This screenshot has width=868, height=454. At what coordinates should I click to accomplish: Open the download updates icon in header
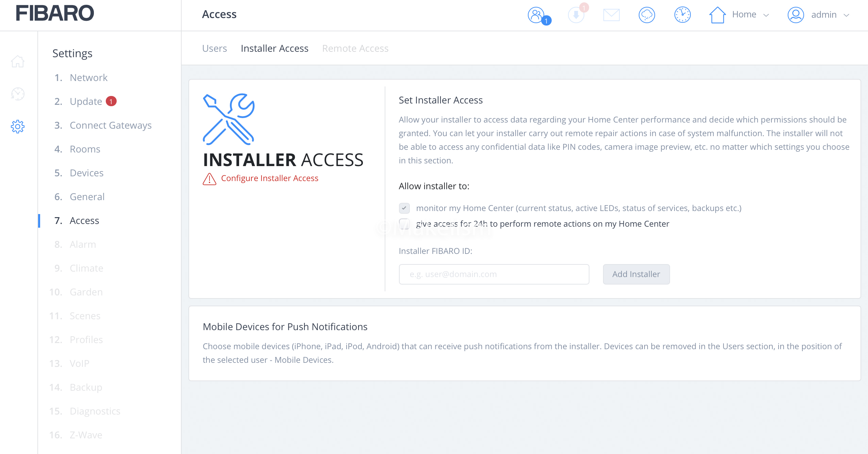[x=576, y=15]
